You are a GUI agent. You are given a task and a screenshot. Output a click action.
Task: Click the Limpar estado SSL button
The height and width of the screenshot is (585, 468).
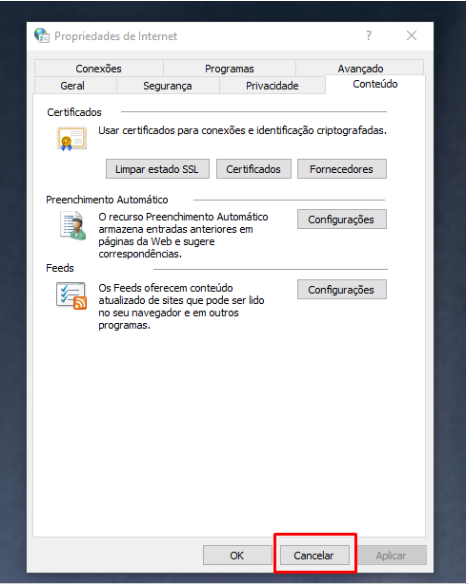click(157, 169)
